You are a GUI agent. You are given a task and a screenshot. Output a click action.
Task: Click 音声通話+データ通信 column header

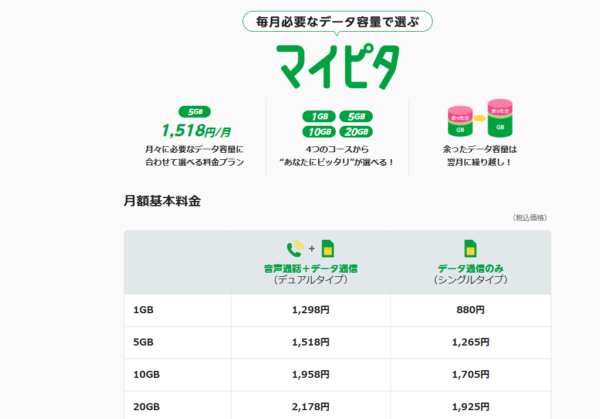311,269
